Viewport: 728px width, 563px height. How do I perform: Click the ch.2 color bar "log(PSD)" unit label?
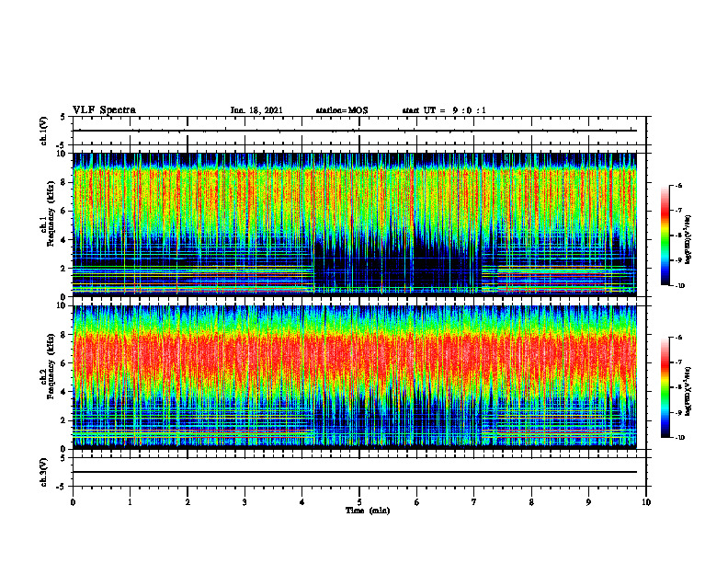(688, 392)
